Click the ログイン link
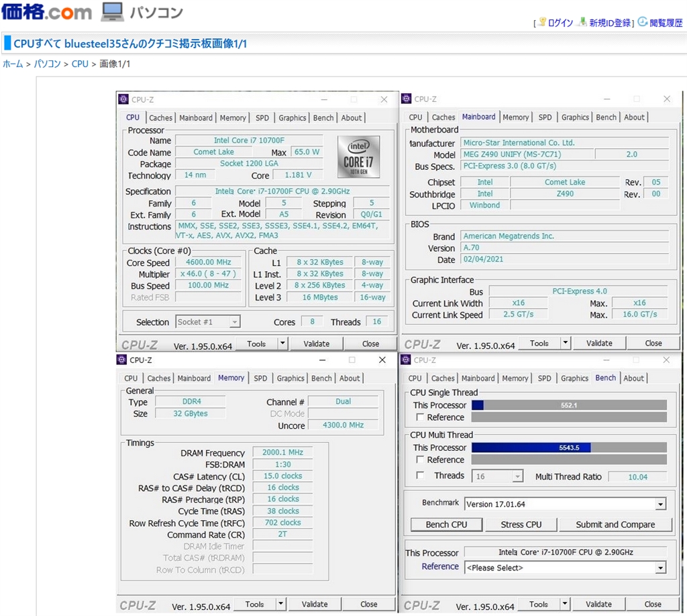This screenshot has height=616, width=687. (x=560, y=23)
